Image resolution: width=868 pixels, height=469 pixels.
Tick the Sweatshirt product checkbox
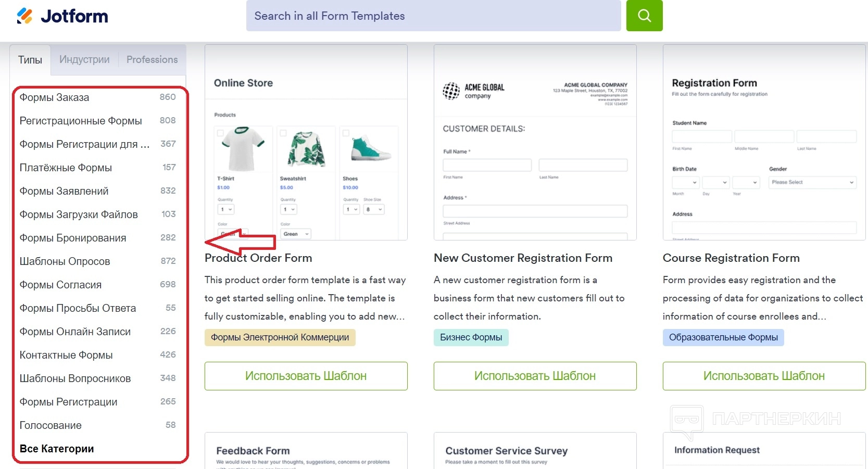(283, 133)
